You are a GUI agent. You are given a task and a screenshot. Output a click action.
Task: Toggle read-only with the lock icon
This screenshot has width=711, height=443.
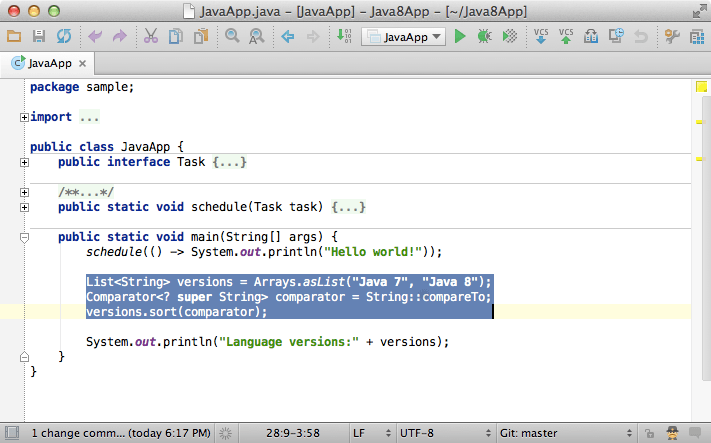[649, 433]
